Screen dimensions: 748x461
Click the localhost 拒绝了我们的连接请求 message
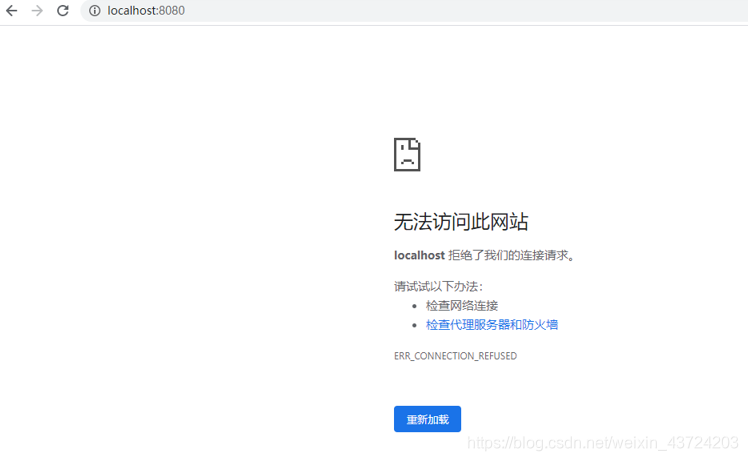pos(485,255)
